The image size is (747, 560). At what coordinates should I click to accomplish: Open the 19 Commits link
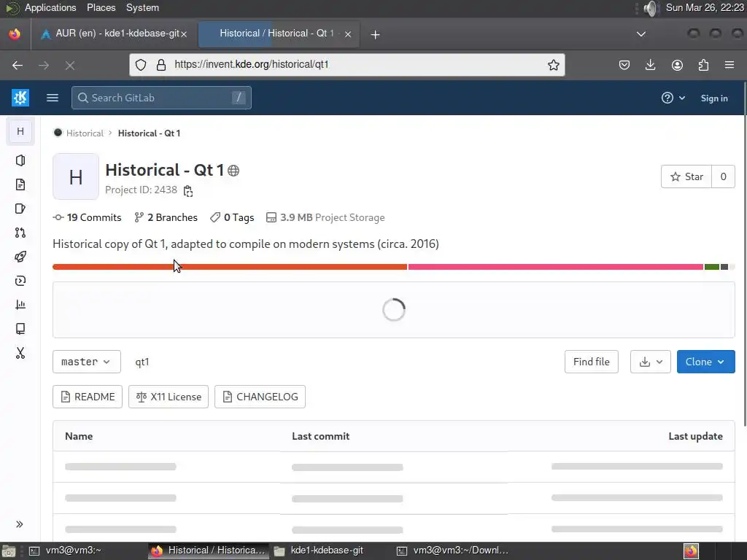[x=88, y=217]
